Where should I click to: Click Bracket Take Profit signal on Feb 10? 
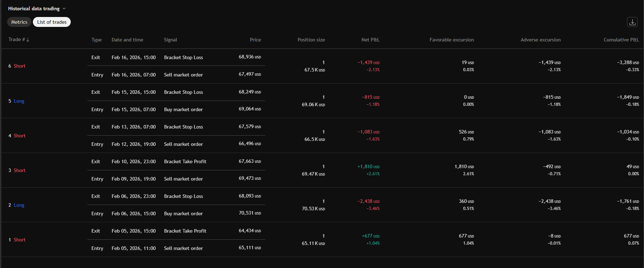tap(185, 161)
